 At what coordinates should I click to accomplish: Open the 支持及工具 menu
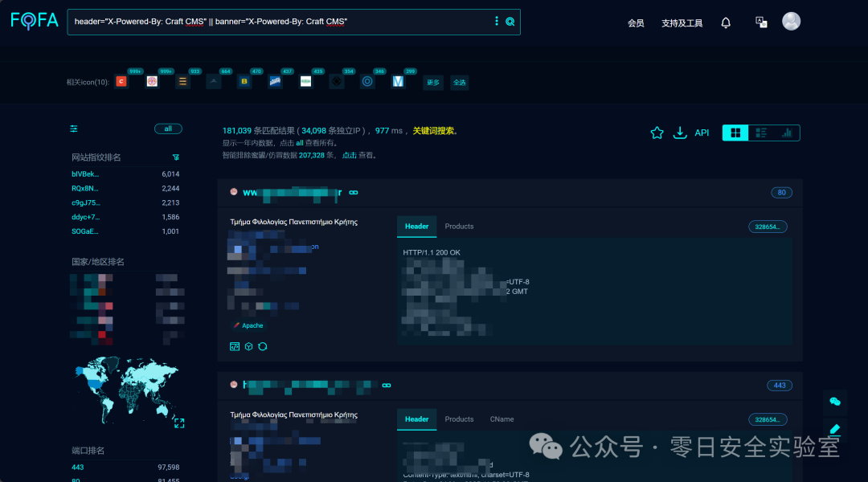682,23
